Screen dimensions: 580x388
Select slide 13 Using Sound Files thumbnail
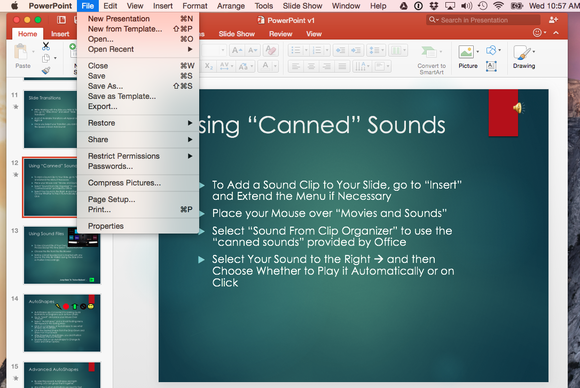tap(62, 255)
